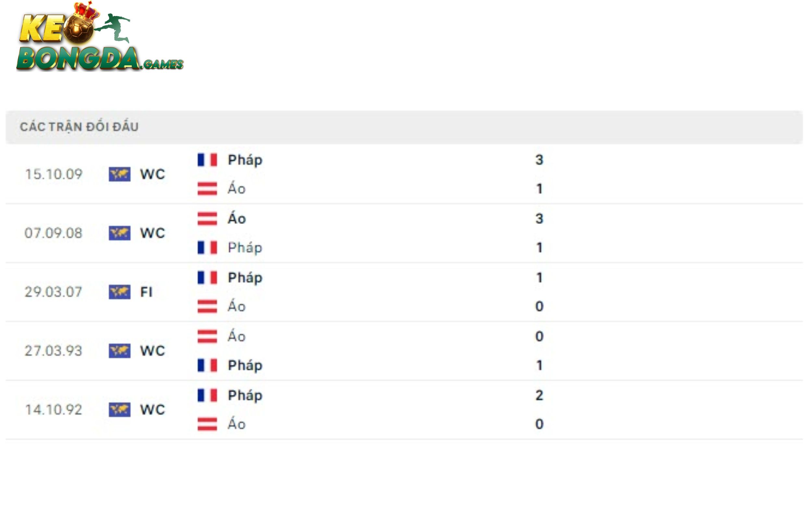Click the competition icon beside FI
Image resolution: width=812 pixels, height=508 pixels.
(120, 292)
